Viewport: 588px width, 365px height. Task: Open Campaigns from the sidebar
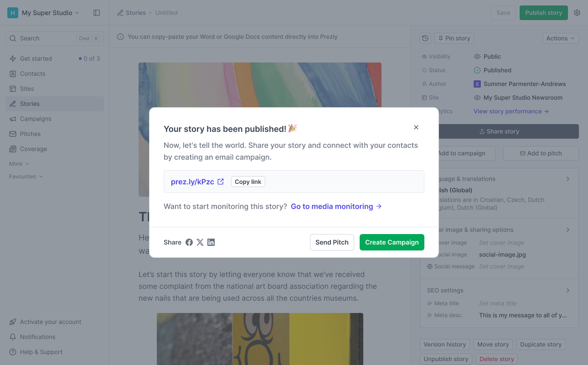click(36, 119)
